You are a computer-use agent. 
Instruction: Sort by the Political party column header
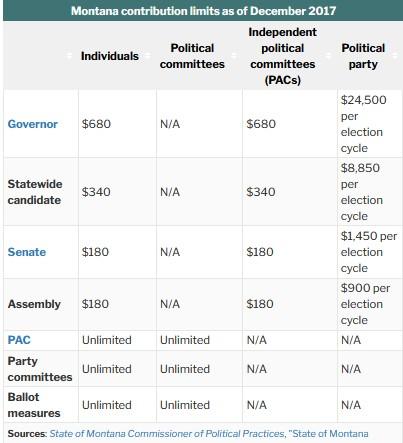click(x=363, y=56)
